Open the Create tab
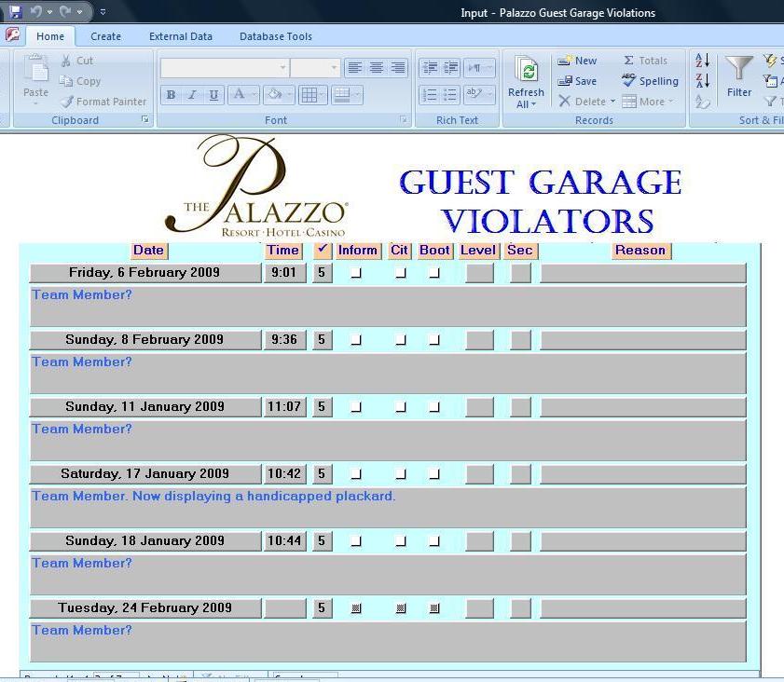784x682 pixels. (x=105, y=36)
